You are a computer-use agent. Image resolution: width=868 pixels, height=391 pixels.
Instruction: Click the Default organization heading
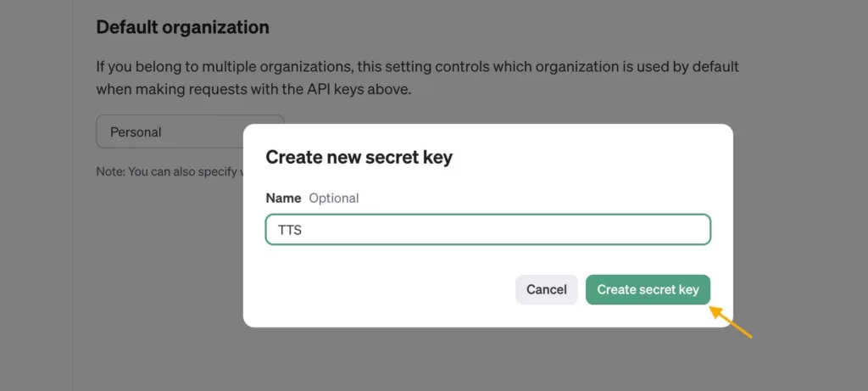pos(182,27)
